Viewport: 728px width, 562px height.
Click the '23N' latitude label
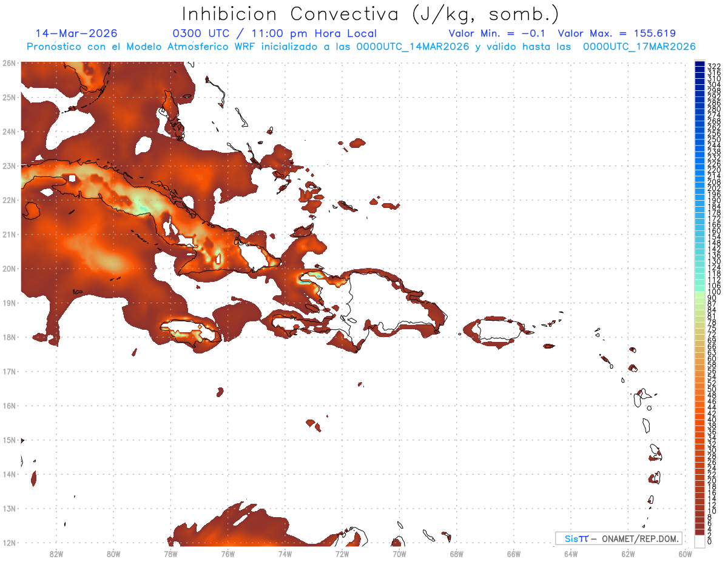8,166
